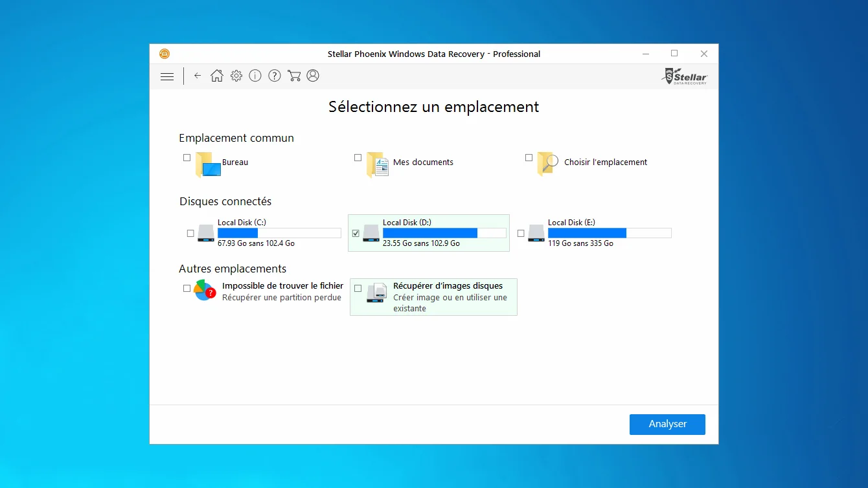The width and height of the screenshot is (868, 488).
Task: Click the Récupérer une partition perdue text
Action: (x=282, y=298)
